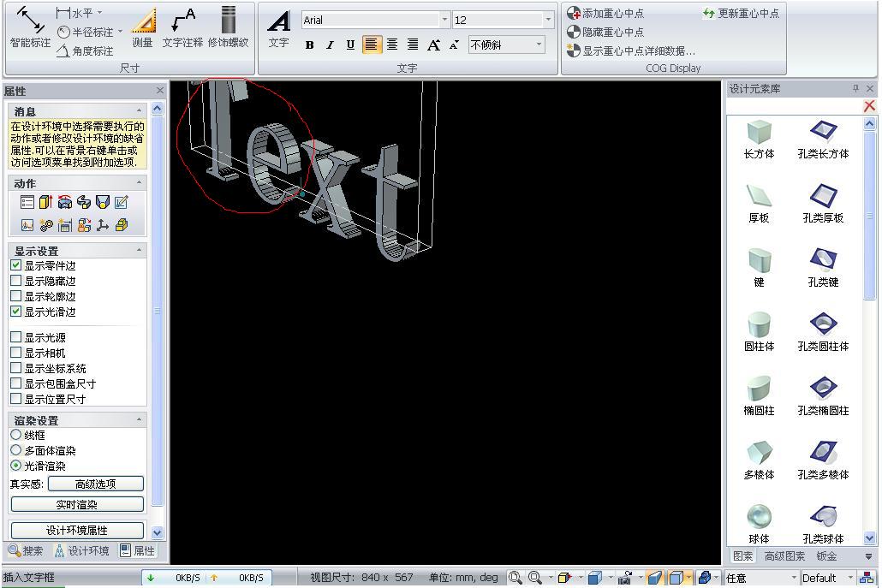Open the 半径标注 dropdown arrow

coord(120,32)
